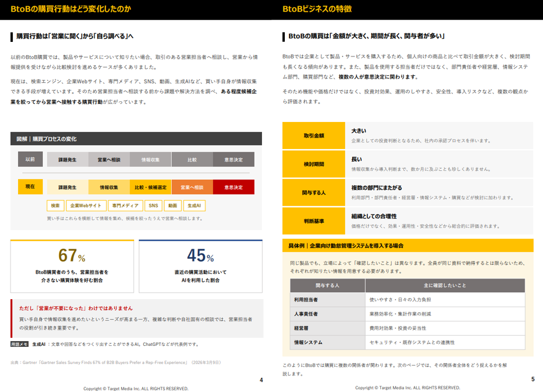Image resolution: width=543 pixels, height=392 pixels.
Task: Click the "45%" statistic figure
Action: 200,256
